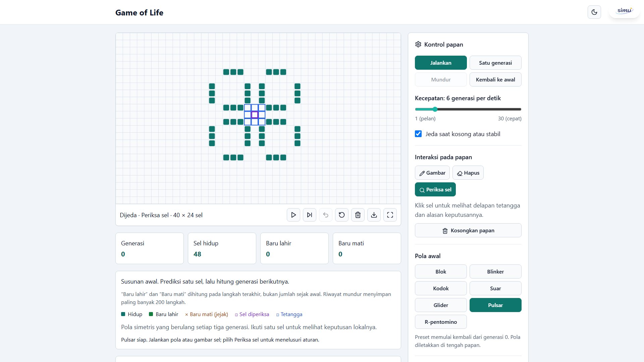Load the Kodok preset pattern
644x362 pixels.
[441, 288]
